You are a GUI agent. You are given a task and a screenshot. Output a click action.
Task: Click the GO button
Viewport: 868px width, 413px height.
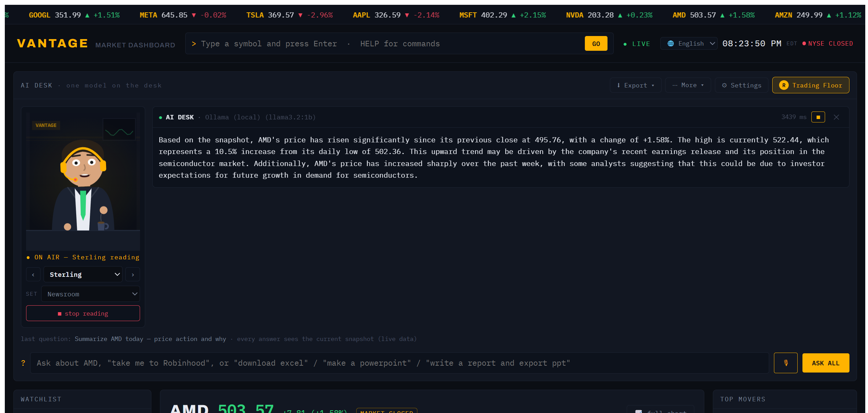click(x=596, y=44)
